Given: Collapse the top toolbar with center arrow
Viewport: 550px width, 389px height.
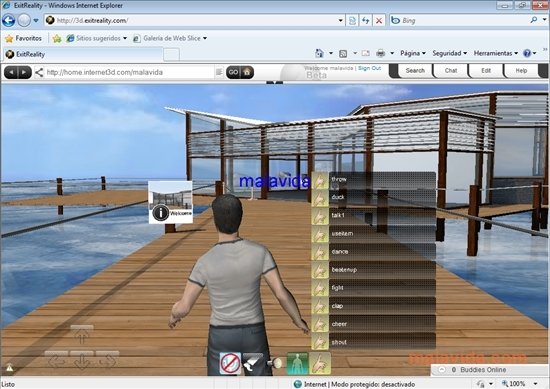Looking at the screenshot, I should tap(275, 82).
